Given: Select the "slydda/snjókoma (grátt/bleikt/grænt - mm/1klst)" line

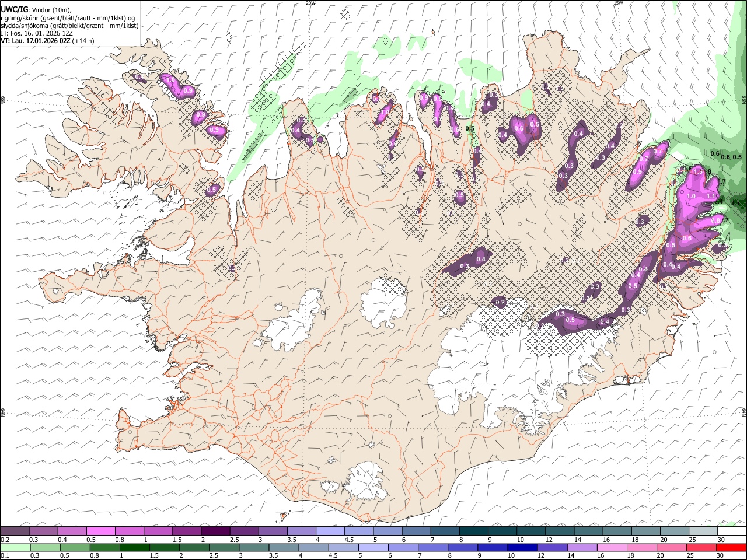Looking at the screenshot, I should [x=69, y=26].
